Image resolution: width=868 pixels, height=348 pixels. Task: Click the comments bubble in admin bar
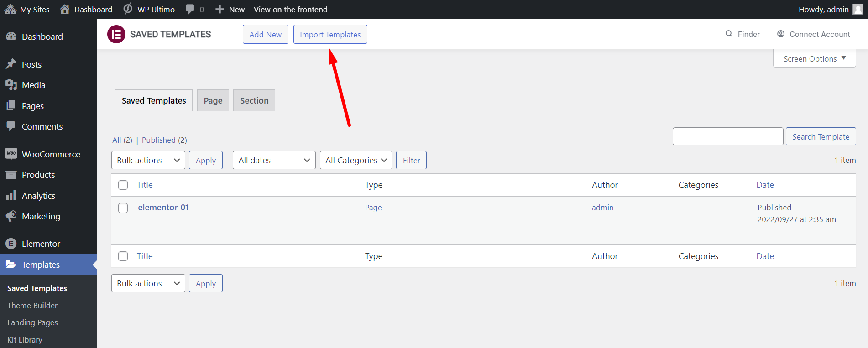click(190, 9)
